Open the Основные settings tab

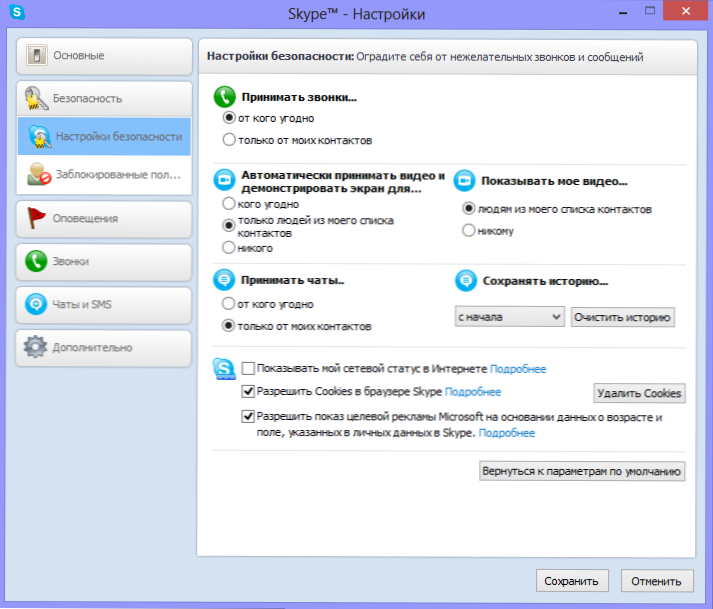click(x=104, y=56)
